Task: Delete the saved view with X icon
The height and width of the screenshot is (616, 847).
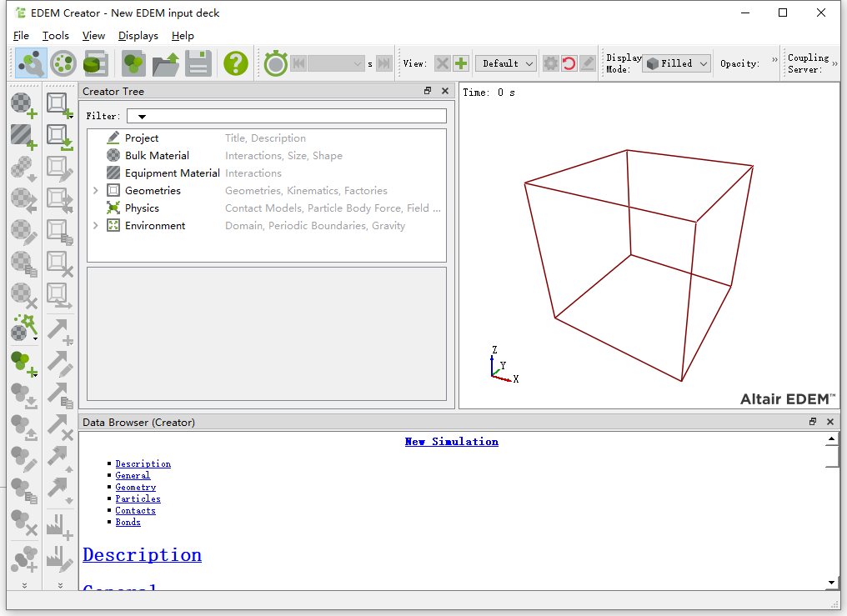Action: (442, 63)
